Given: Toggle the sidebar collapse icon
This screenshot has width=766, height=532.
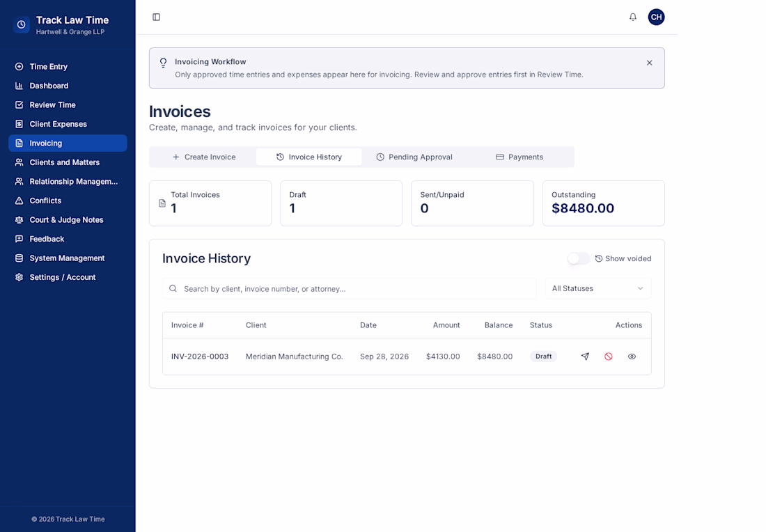Looking at the screenshot, I should click(x=156, y=17).
